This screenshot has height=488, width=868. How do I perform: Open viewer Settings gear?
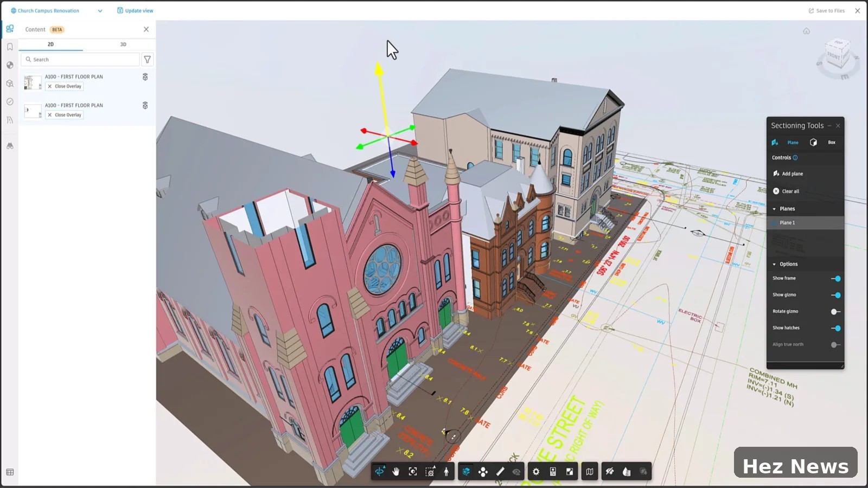(x=536, y=472)
